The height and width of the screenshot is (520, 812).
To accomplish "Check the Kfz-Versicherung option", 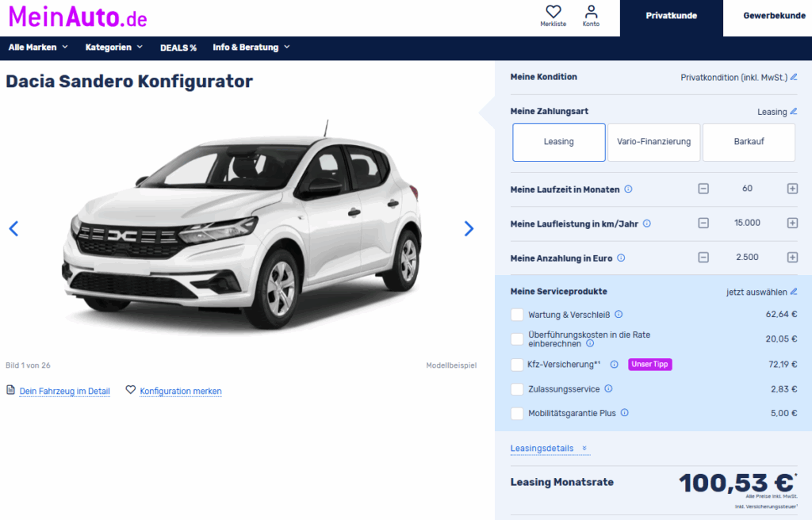I will [517, 365].
